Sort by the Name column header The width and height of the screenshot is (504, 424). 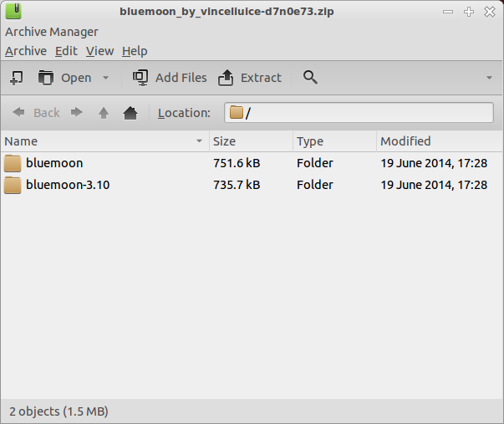point(104,141)
